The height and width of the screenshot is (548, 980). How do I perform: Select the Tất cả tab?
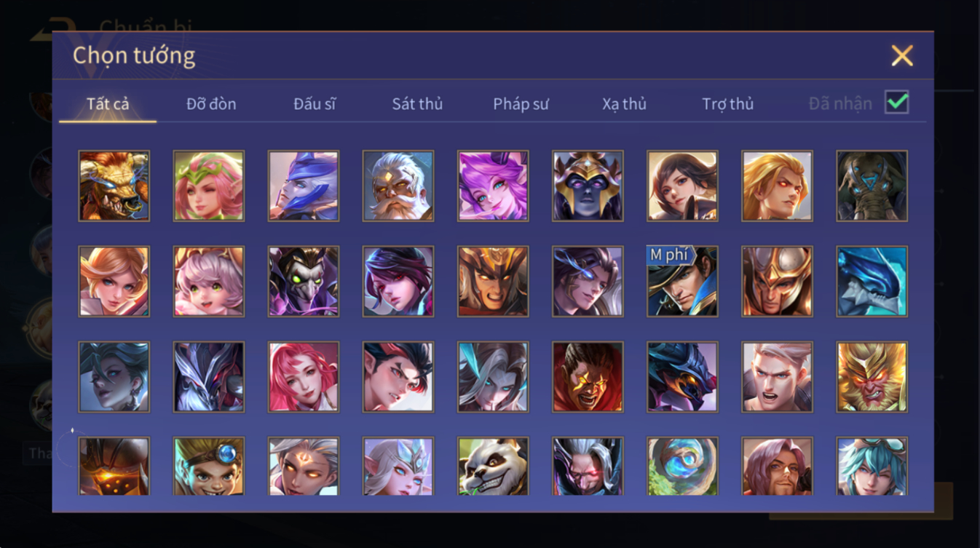108,104
